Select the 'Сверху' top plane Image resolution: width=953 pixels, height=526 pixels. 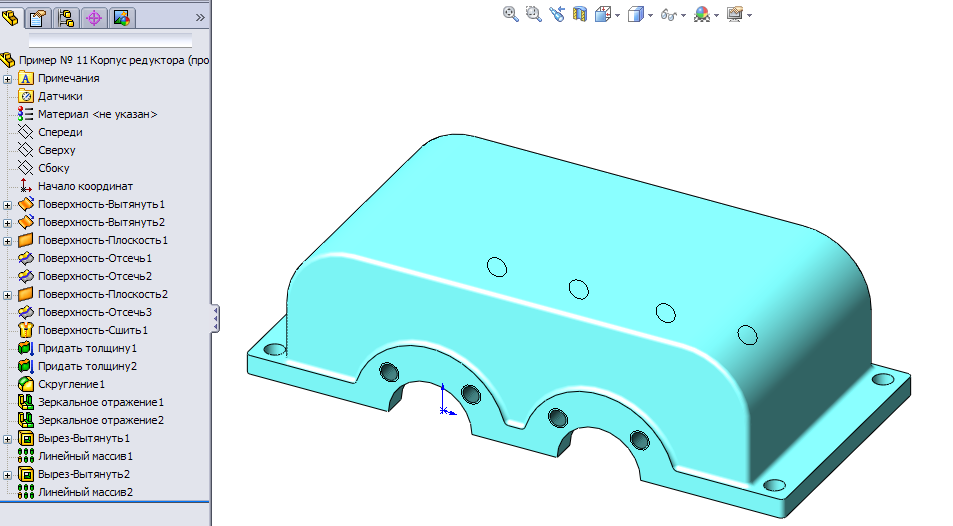(57, 150)
